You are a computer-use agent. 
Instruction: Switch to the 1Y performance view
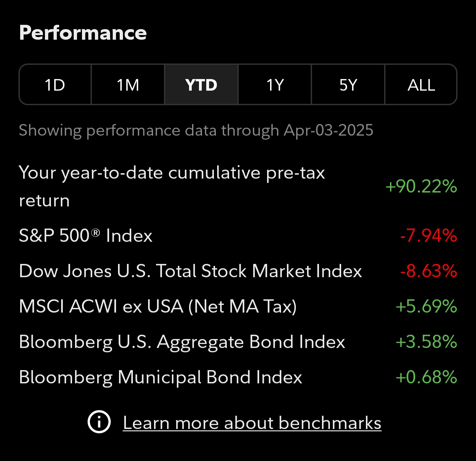(275, 85)
